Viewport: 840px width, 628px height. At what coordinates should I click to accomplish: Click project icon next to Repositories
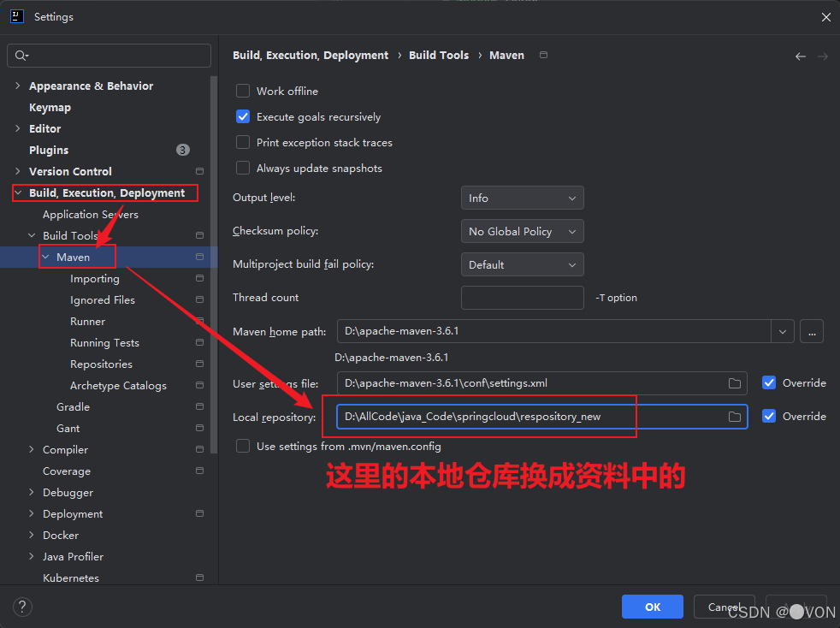tap(200, 364)
